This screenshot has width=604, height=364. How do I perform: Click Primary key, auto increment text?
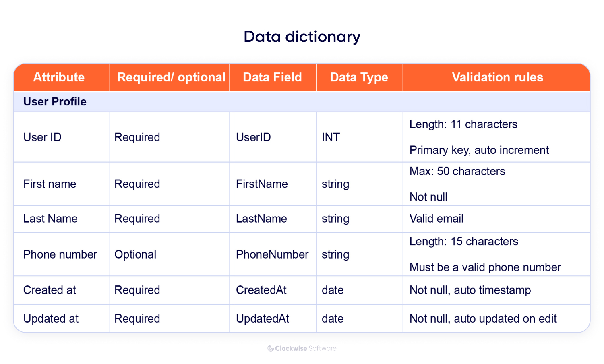pyautogui.click(x=479, y=150)
